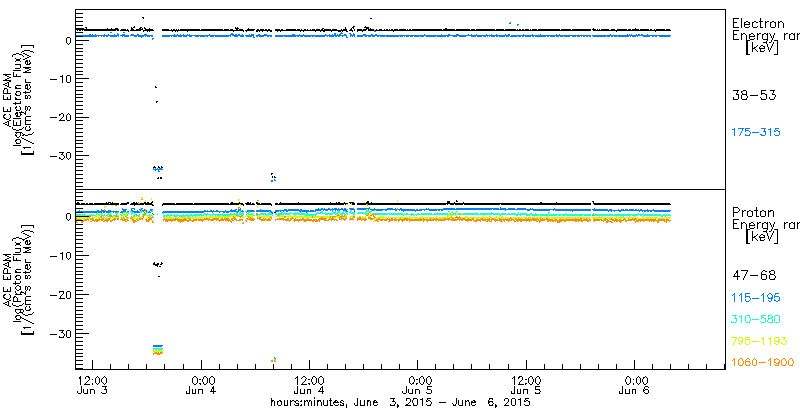The image size is (800, 410).
Task: Click the -20 tick on electron panel
Action: [60, 117]
